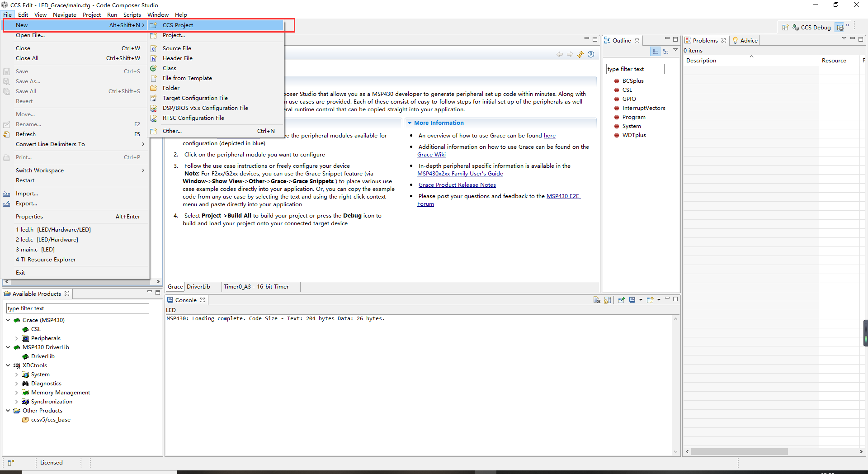This screenshot has width=868, height=474.
Task: Click Display Selected Console icon
Action: [632, 300]
